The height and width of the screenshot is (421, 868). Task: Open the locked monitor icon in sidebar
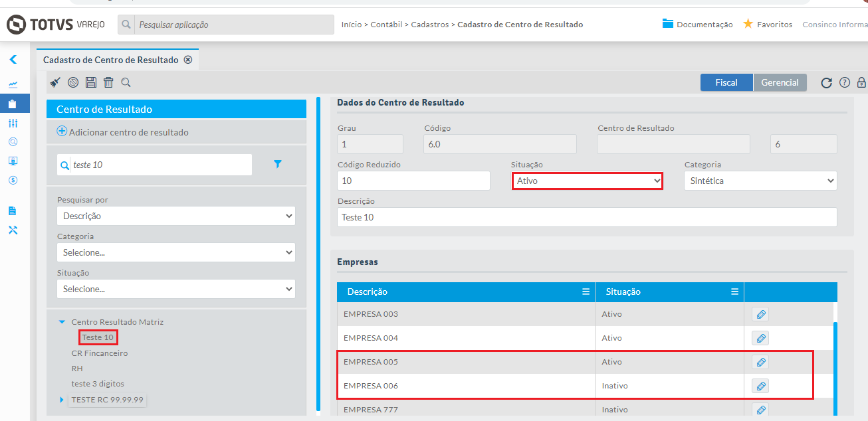(13, 161)
